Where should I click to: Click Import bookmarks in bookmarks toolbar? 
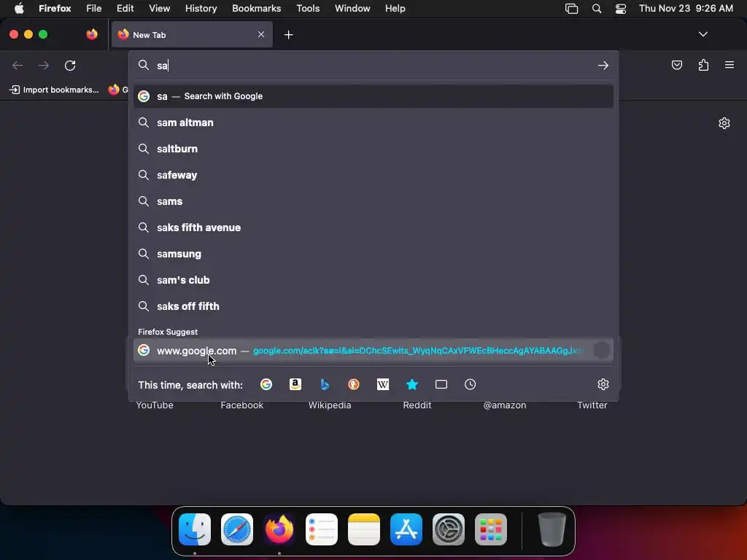click(x=54, y=90)
